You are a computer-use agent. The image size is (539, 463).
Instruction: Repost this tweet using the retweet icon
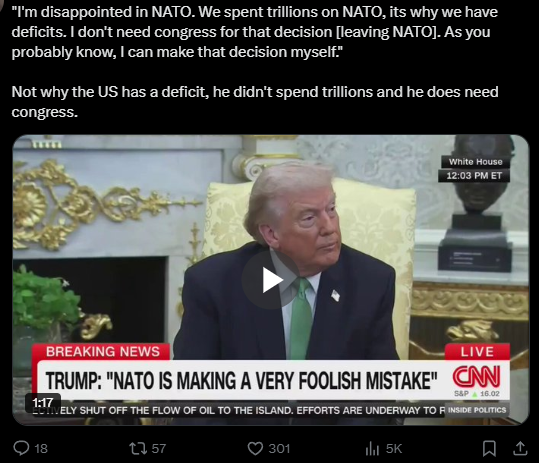click(x=138, y=448)
